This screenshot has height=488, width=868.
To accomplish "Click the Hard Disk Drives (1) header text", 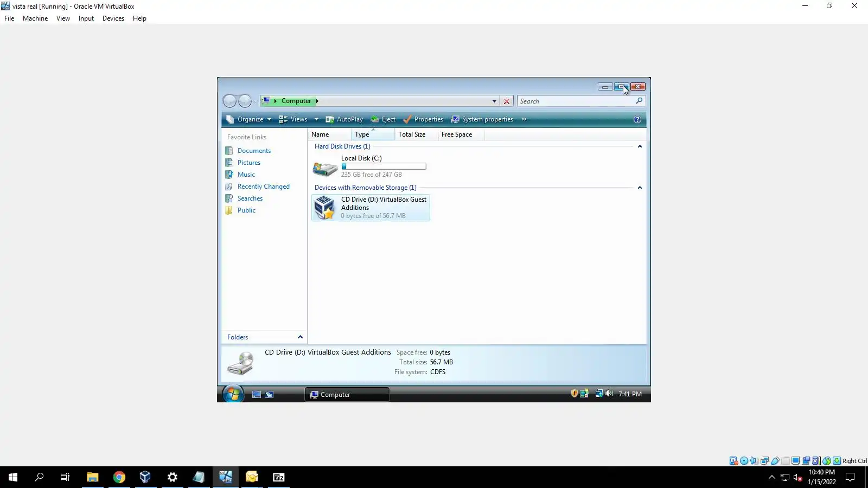I will [342, 146].
